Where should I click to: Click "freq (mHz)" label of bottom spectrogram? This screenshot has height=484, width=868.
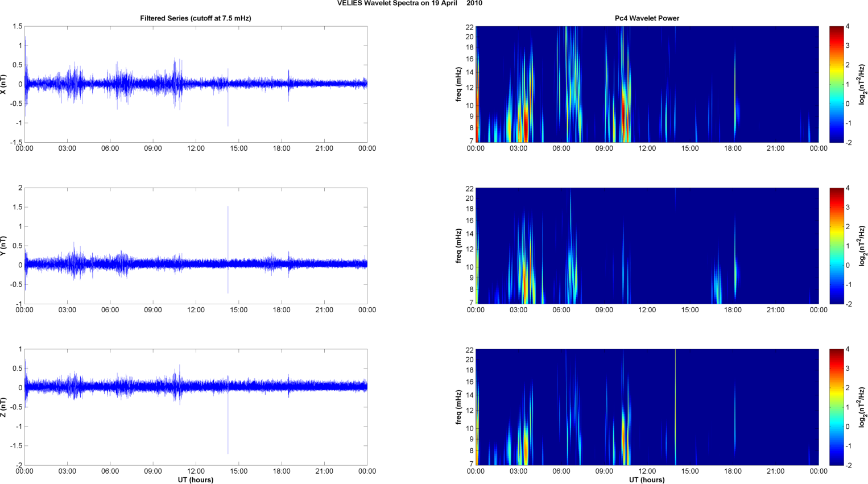pos(458,407)
